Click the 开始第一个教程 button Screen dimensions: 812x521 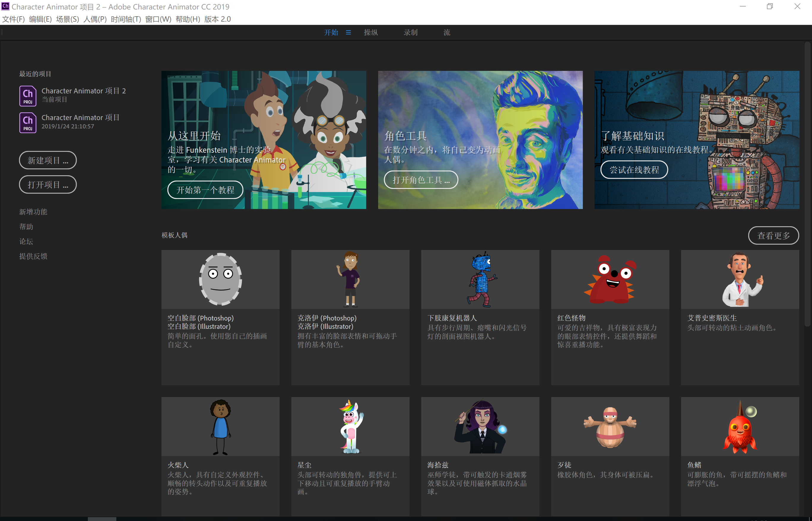205,190
